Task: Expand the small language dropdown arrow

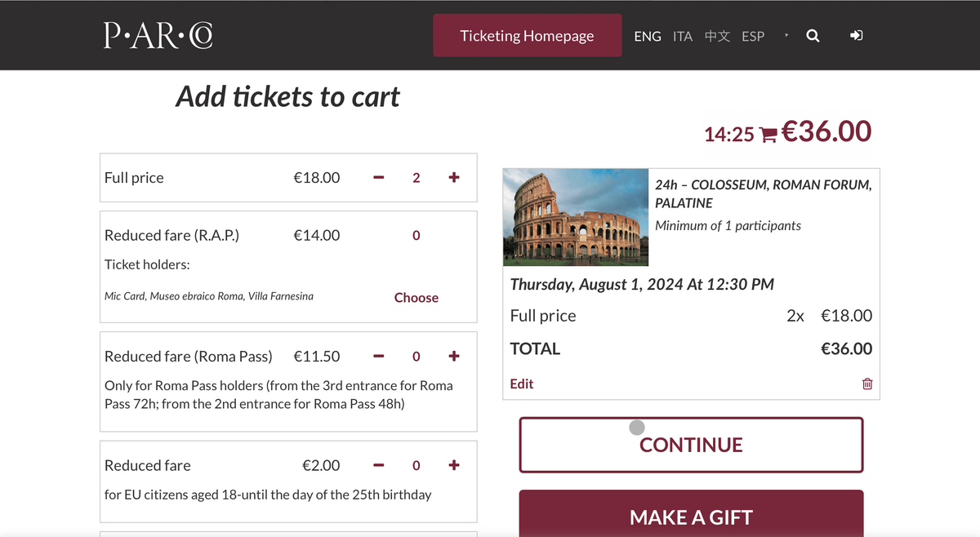Action: [x=786, y=36]
